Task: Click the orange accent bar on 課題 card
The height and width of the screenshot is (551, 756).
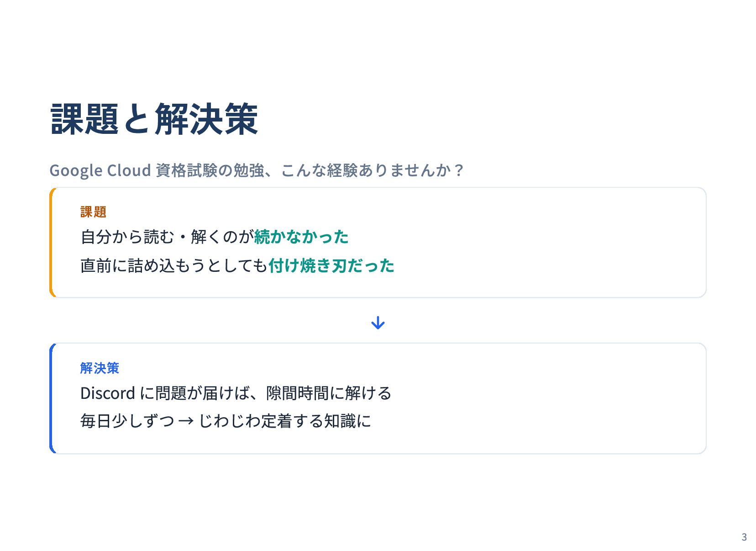Action: pyautogui.click(x=51, y=243)
